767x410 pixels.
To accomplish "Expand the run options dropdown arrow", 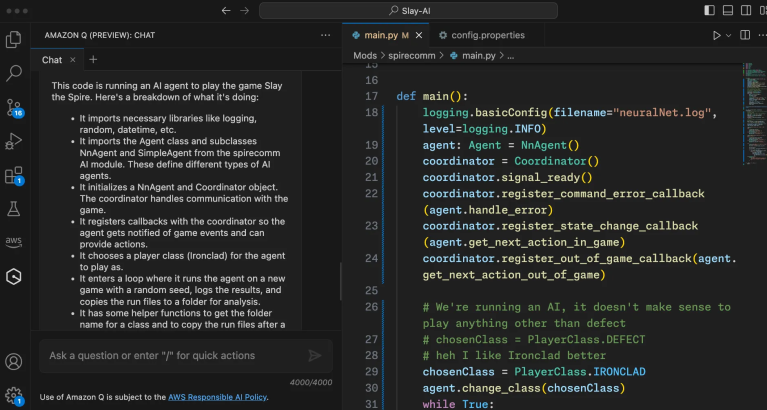I will point(729,35).
